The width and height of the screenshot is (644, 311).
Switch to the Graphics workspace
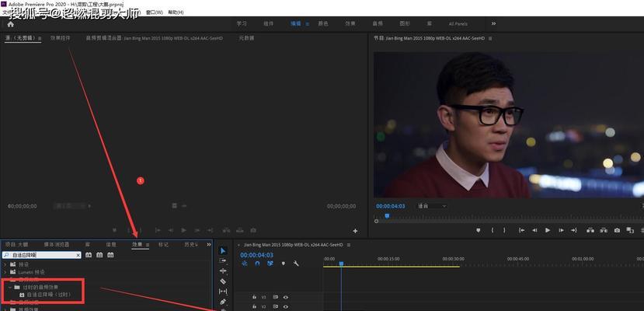[x=405, y=23]
